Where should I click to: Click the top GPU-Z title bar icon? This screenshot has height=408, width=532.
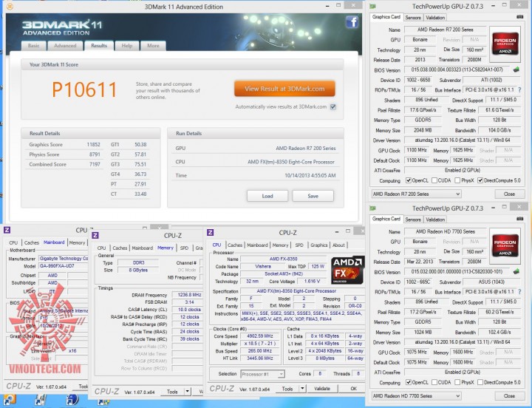(x=373, y=7)
